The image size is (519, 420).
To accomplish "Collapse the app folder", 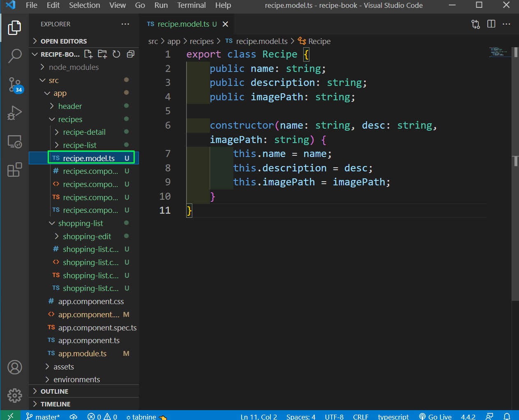I will pos(84,93).
